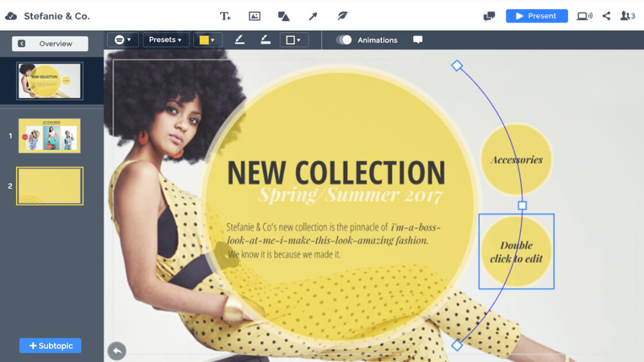Go back to Overview
Image resolution: width=644 pixels, height=362 pixels.
tap(50, 44)
